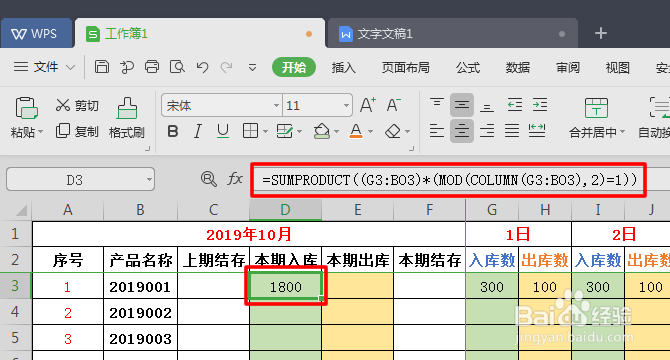Click the Print icon
The height and width of the screenshot is (360, 670).
(x=152, y=67)
